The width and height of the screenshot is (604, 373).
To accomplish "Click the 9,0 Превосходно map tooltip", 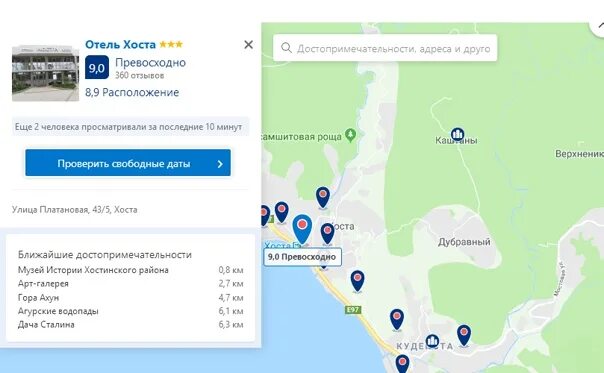I will 302,257.
